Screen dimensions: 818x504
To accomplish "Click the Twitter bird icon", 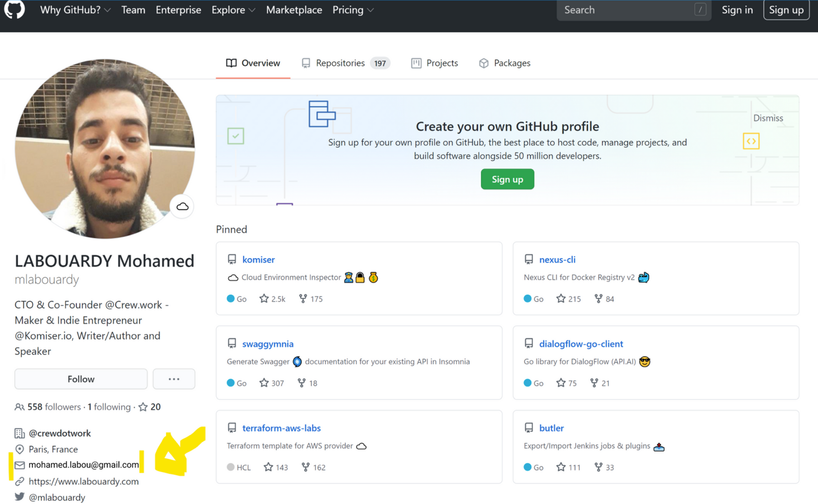I will point(20,497).
